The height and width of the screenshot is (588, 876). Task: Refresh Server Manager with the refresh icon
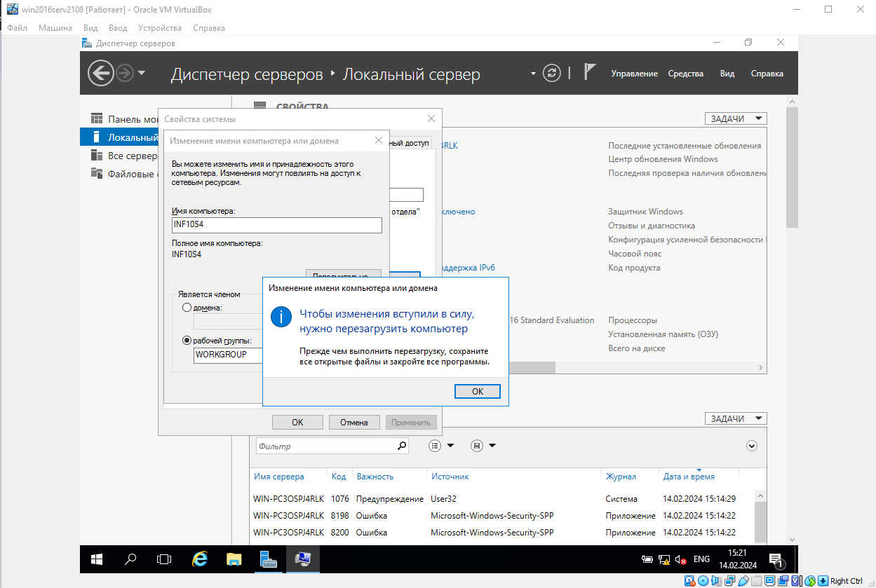click(x=553, y=73)
